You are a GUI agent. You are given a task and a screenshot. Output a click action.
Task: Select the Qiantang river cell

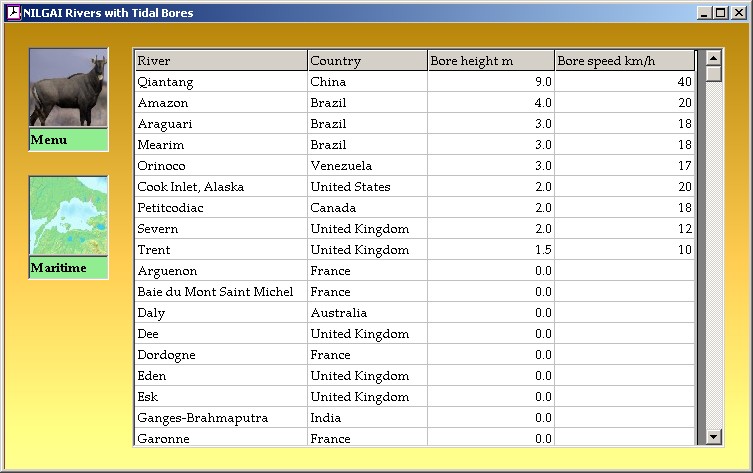(220, 82)
